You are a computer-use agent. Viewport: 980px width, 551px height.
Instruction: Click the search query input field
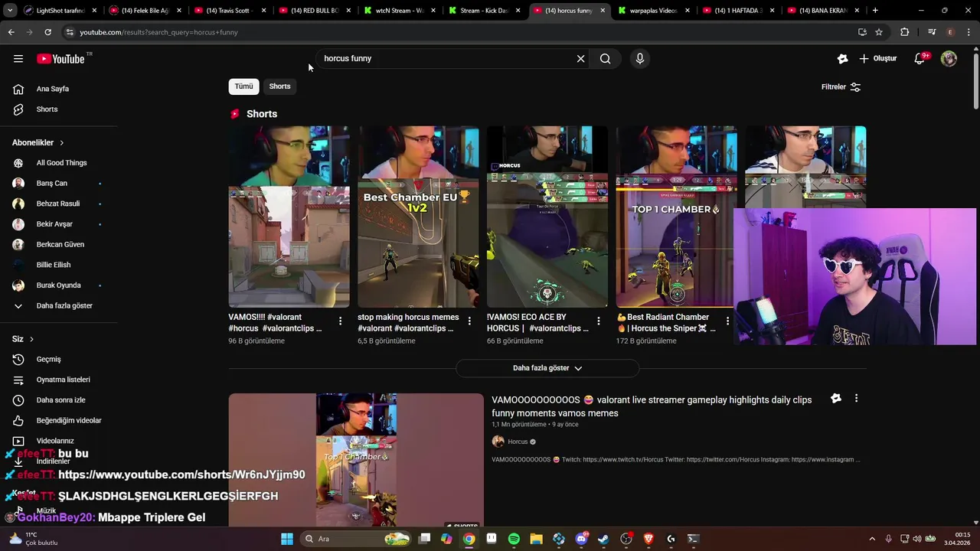click(x=446, y=59)
